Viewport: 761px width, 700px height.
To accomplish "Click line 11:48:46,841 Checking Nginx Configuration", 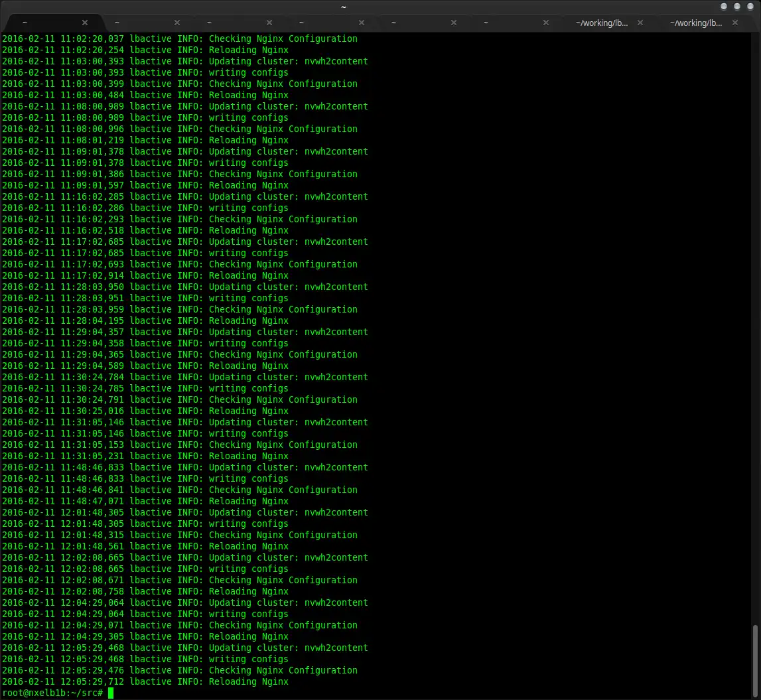I will pos(180,490).
